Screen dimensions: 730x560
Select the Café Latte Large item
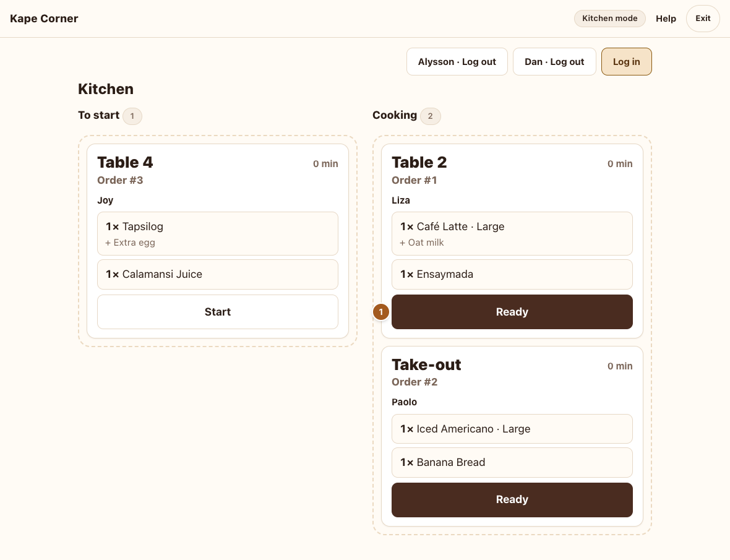pyautogui.click(x=512, y=234)
